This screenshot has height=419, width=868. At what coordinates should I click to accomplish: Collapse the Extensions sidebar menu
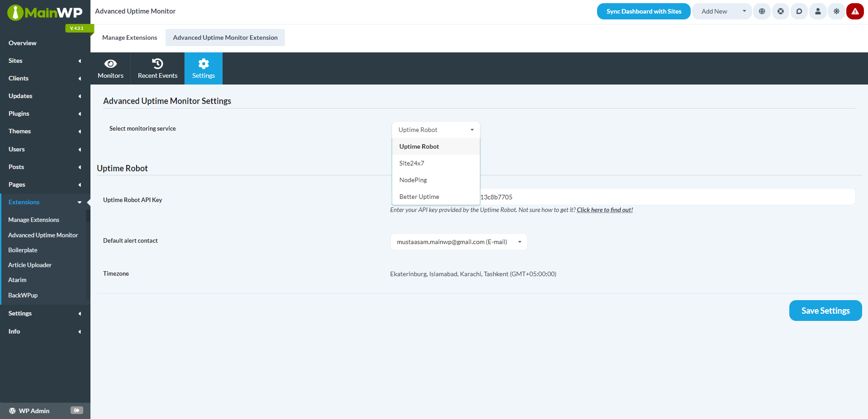pos(45,202)
